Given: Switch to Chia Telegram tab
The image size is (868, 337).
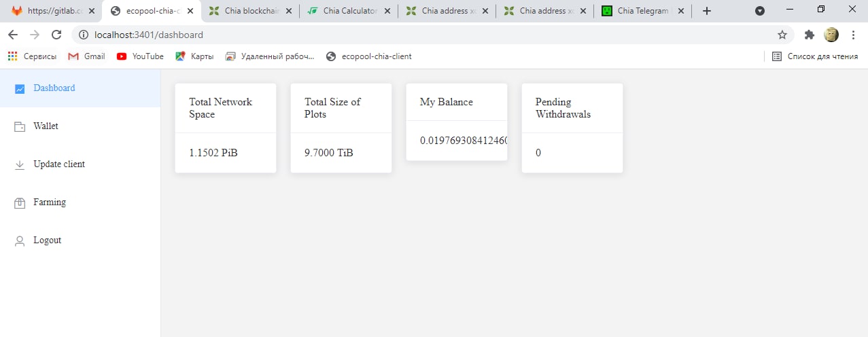Looking at the screenshot, I should (642, 11).
